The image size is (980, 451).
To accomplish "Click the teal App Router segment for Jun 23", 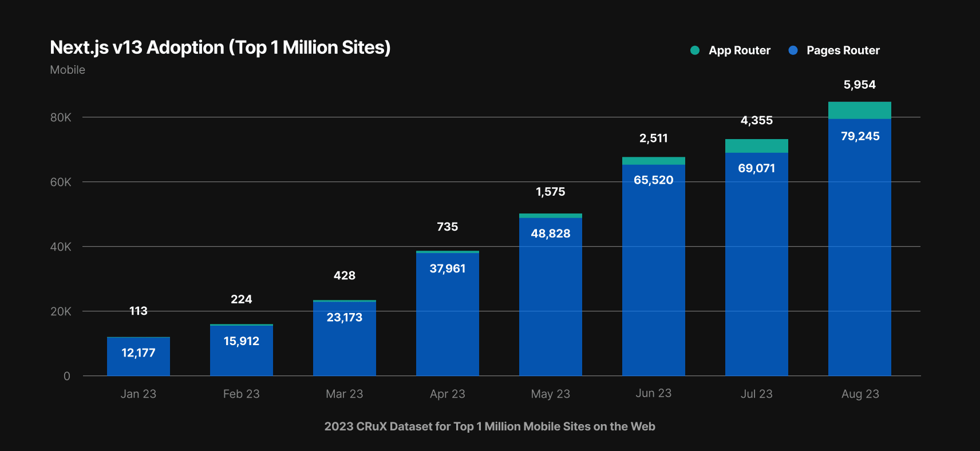I will tap(654, 161).
